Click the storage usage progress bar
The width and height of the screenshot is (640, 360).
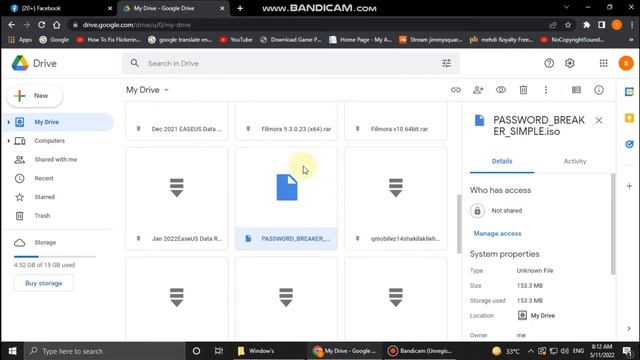(55, 256)
